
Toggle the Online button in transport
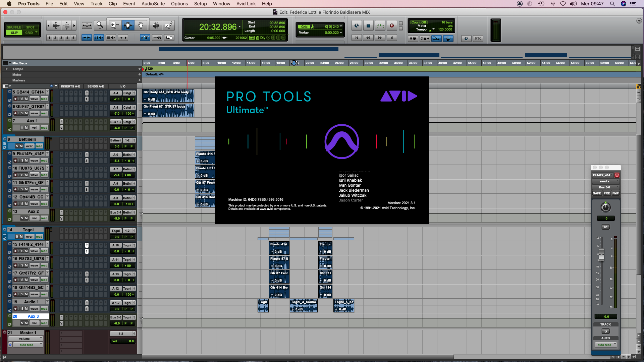357,25
